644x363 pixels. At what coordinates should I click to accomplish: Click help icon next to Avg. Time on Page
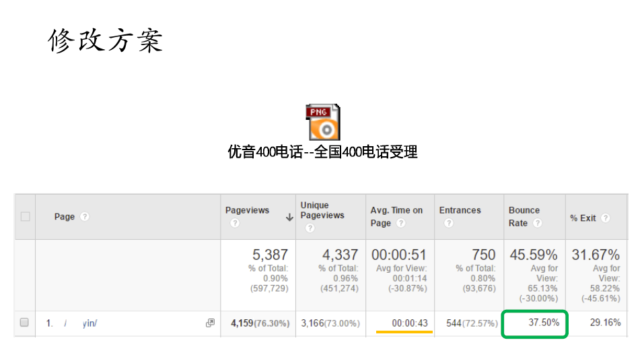click(x=400, y=223)
